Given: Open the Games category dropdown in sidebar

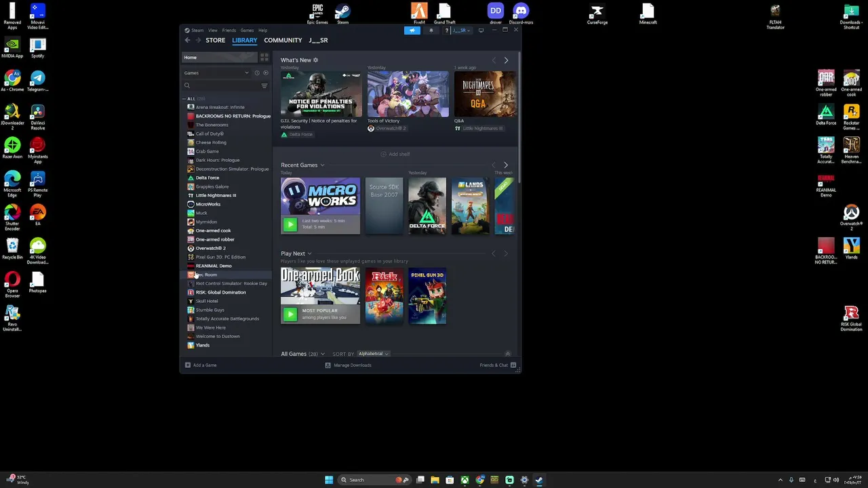Looking at the screenshot, I should pos(217,73).
